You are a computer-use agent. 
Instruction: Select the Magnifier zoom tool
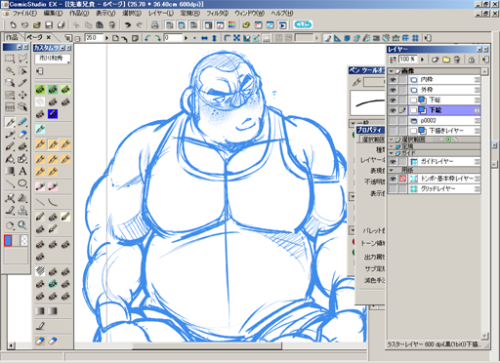click(x=22, y=225)
